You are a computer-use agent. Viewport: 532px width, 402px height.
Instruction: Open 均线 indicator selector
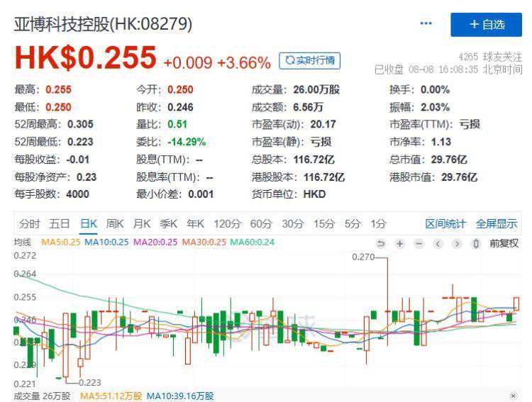[x=23, y=242]
